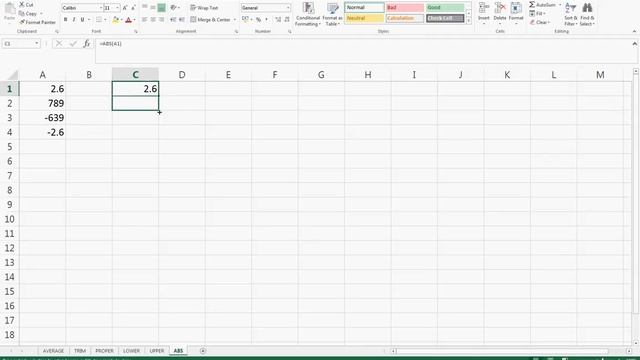
Task: Open the font size dropdown
Action: [x=118, y=8]
